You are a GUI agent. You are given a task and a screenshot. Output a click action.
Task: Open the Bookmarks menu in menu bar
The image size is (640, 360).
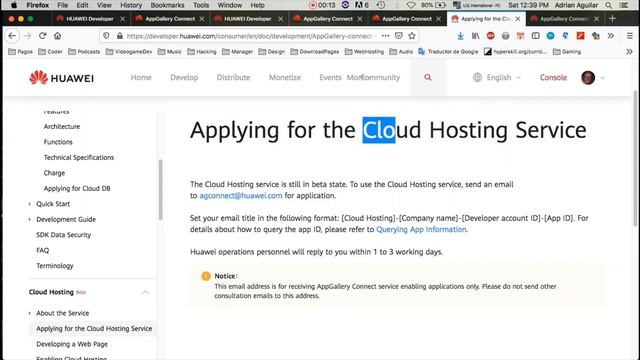click(x=167, y=5)
